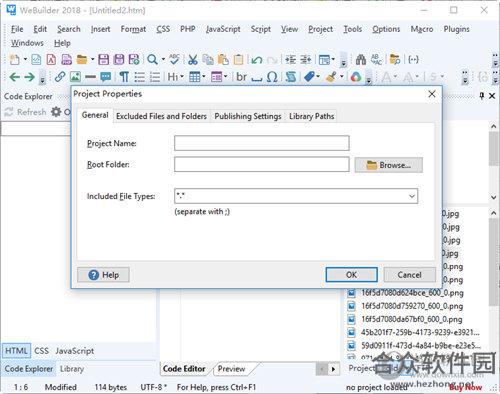Viewport: 500px width, 394px height.
Task: Expand the Search magnifier dropdown arrow
Action: [x=163, y=60]
